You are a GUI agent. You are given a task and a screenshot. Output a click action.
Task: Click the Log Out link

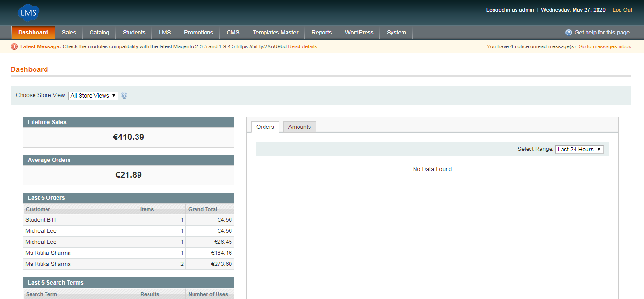(x=622, y=10)
